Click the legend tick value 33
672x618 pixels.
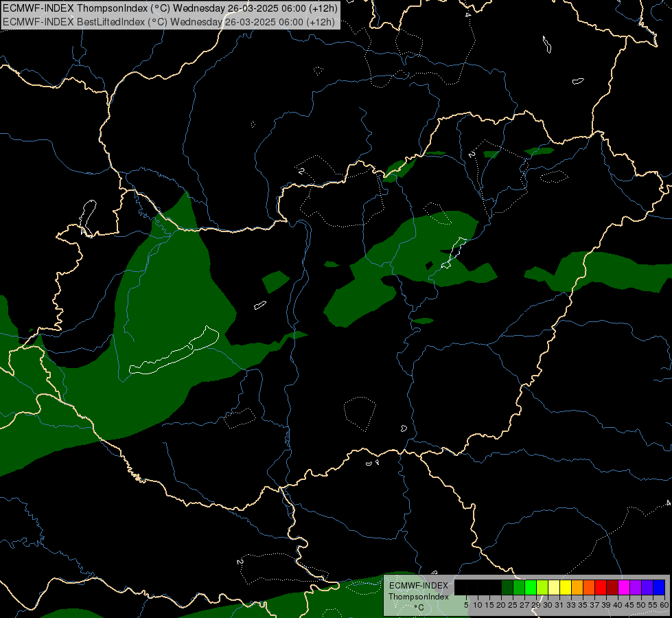571,605
